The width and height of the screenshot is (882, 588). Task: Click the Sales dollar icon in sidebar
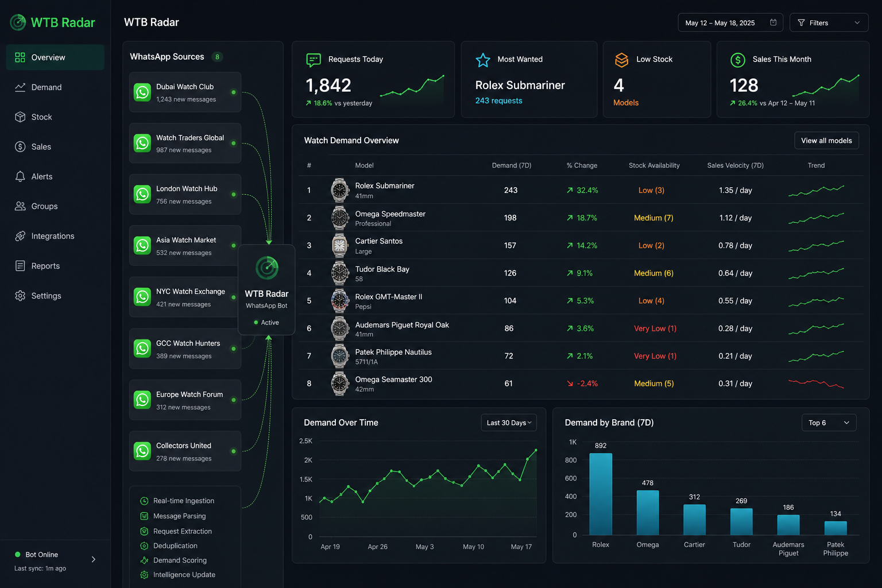20,147
